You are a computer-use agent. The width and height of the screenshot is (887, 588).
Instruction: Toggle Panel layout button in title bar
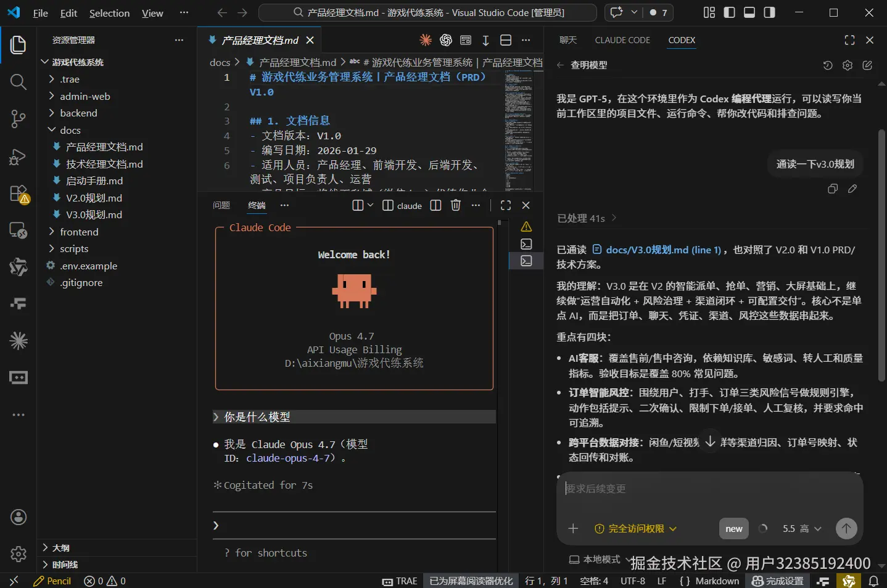[x=749, y=12]
